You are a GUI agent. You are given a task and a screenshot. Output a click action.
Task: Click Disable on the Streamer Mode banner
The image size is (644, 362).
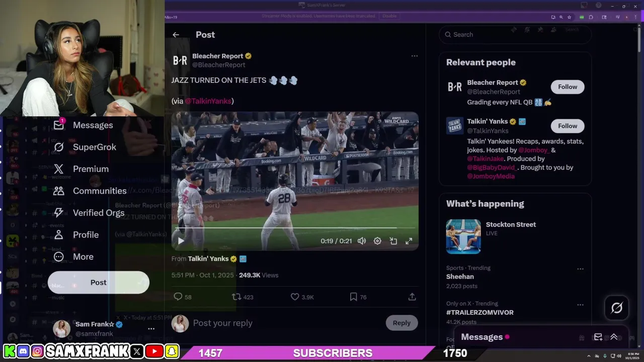point(389,16)
